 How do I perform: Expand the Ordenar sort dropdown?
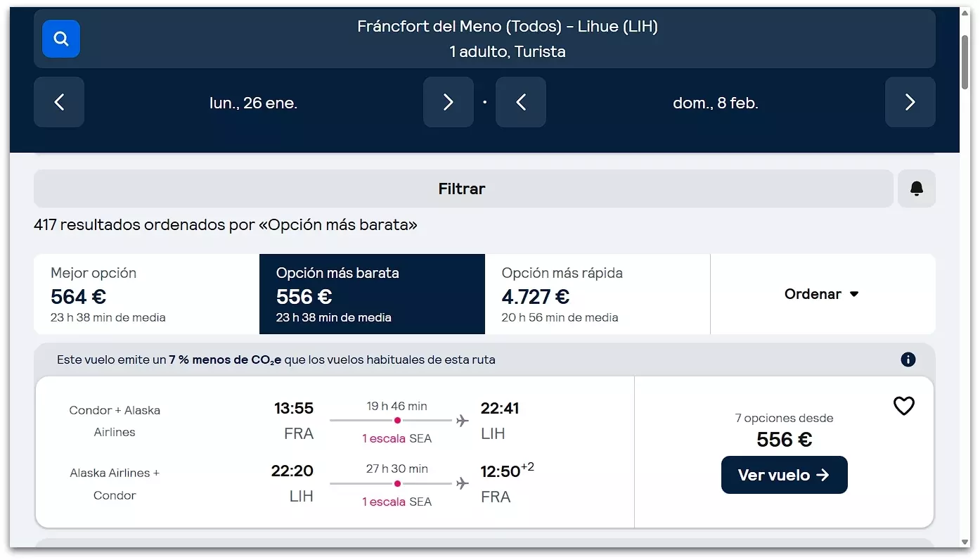tap(822, 294)
